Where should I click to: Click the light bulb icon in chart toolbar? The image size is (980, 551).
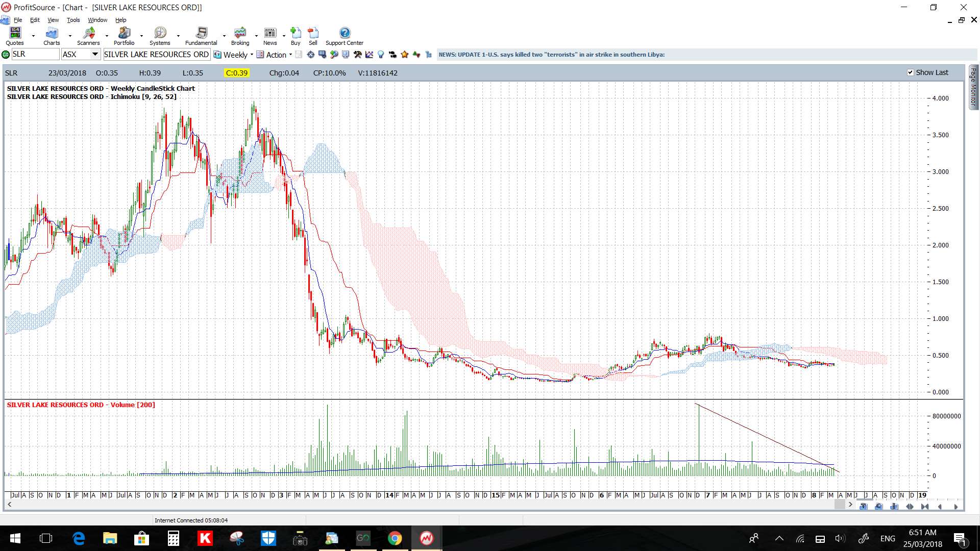point(381,55)
